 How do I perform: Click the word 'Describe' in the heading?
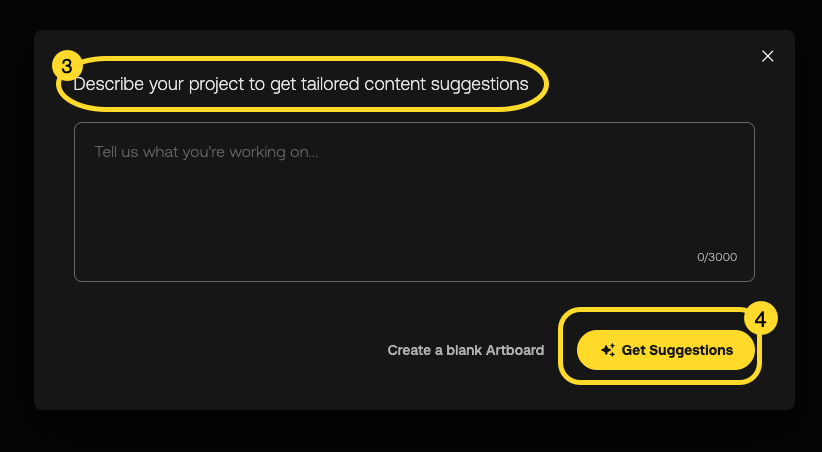[108, 85]
